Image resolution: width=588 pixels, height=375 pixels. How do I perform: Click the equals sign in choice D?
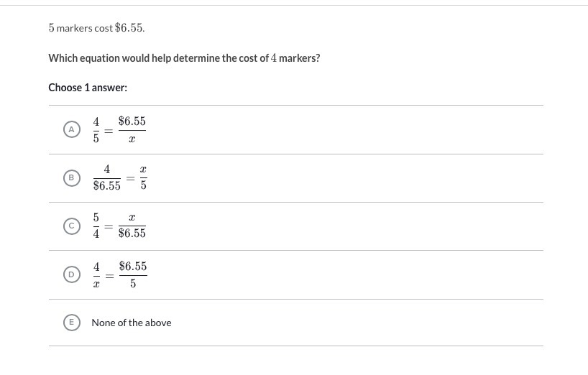[110, 275]
